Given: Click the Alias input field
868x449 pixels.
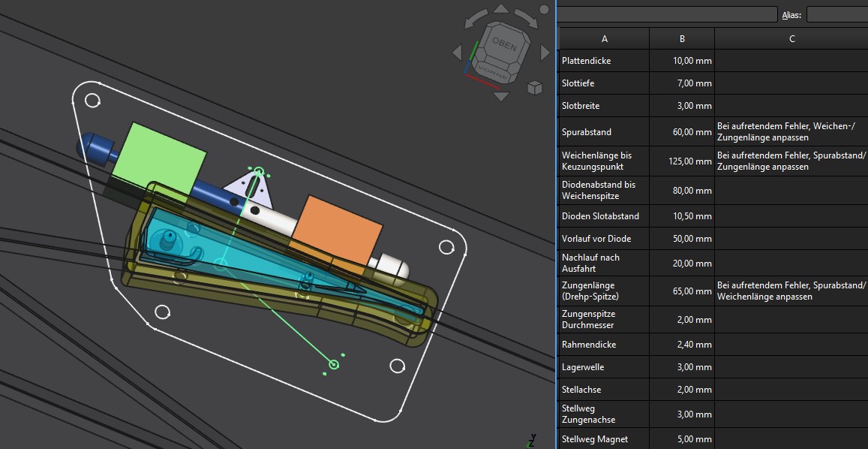Looking at the screenshot, I should 836,14.
